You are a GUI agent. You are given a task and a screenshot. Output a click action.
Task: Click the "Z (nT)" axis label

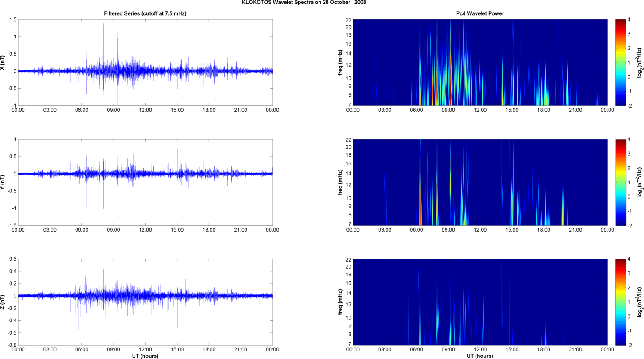pyautogui.click(x=3, y=302)
